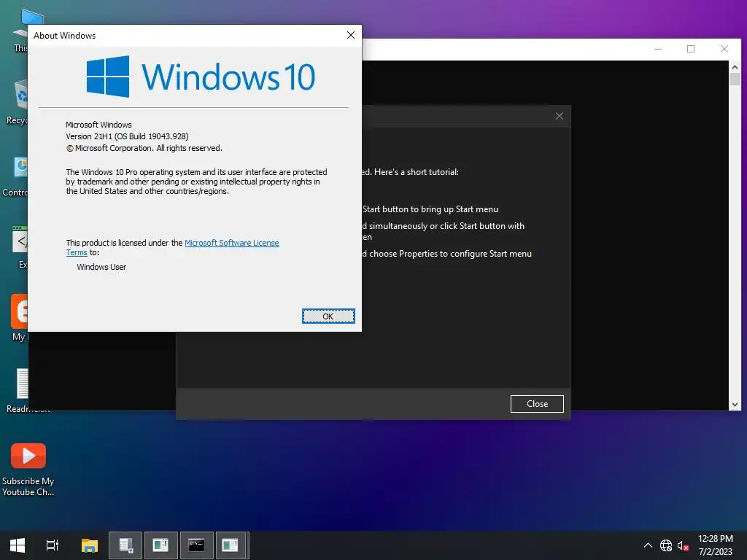
Task: Close the background window
Action: [724, 49]
